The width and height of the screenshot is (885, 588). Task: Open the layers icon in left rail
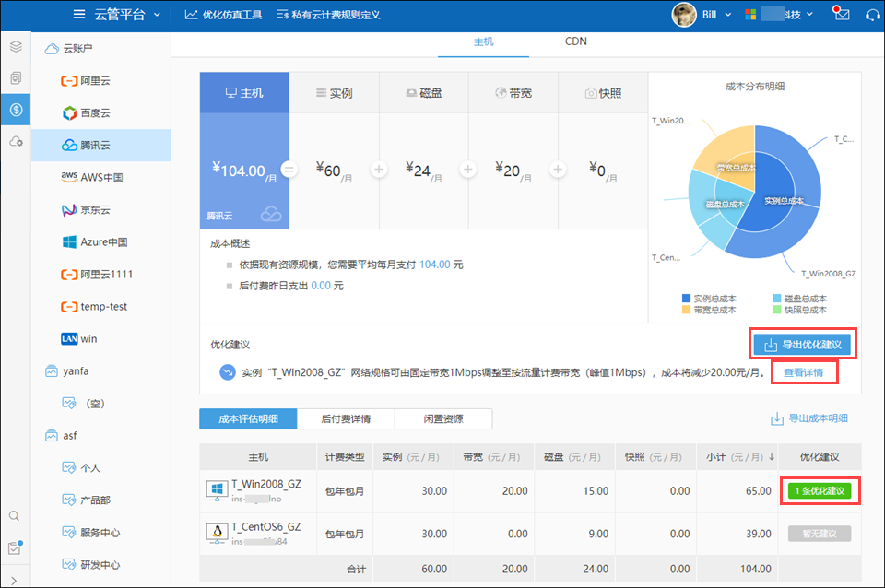coord(15,46)
